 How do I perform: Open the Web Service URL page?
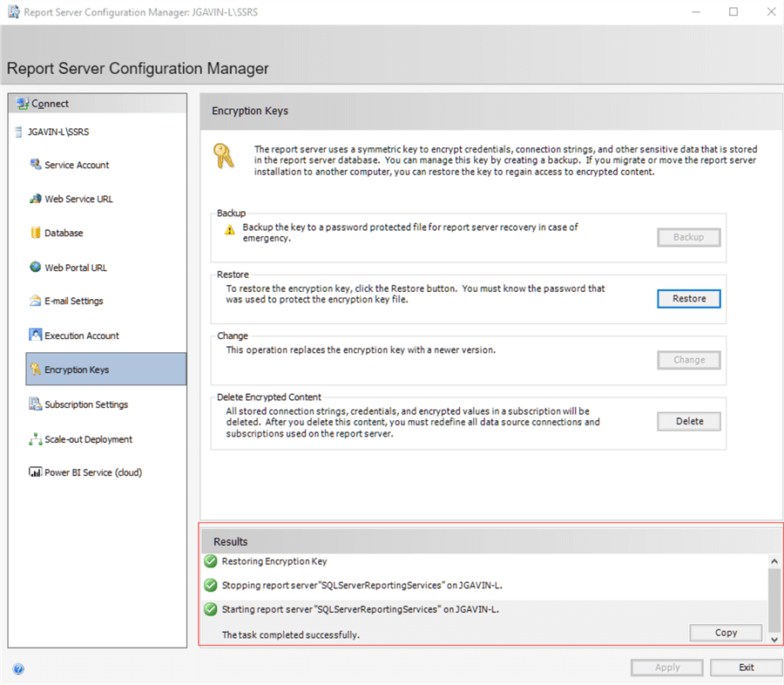(x=78, y=199)
